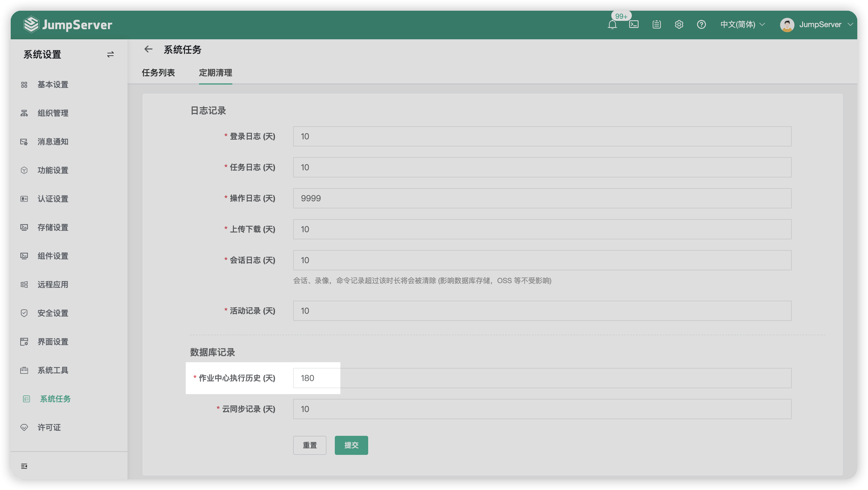This screenshot has width=868, height=490.
Task: Open the system settings gear icon
Action: pyautogui.click(x=679, y=25)
